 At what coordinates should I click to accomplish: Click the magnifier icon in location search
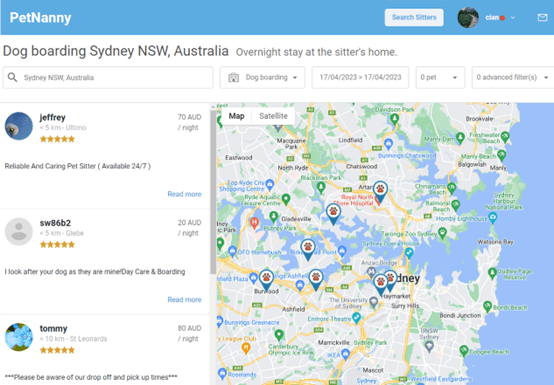point(12,77)
